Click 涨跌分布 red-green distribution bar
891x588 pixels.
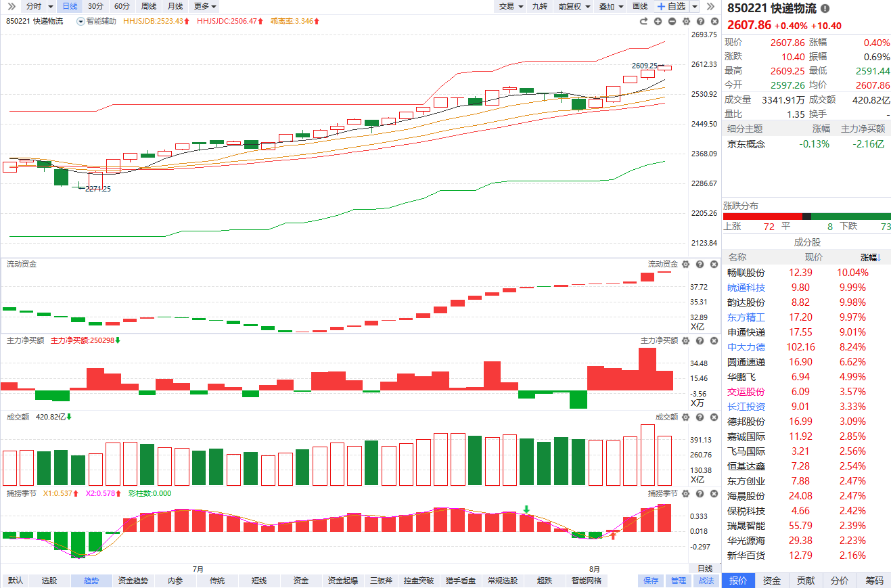pos(807,217)
